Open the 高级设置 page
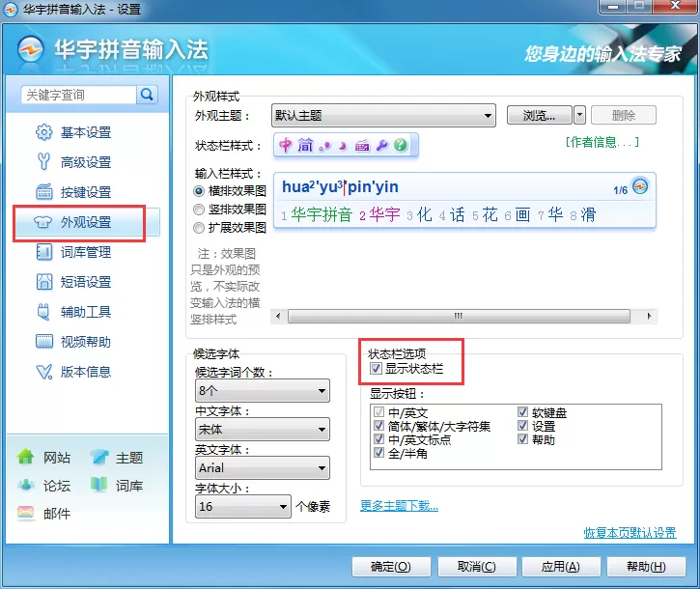The height and width of the screenshot is (589, 700). coord(86,162)
